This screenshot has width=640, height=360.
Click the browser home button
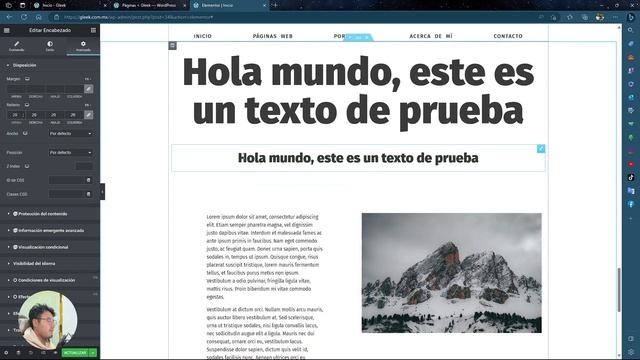point(38,17)
